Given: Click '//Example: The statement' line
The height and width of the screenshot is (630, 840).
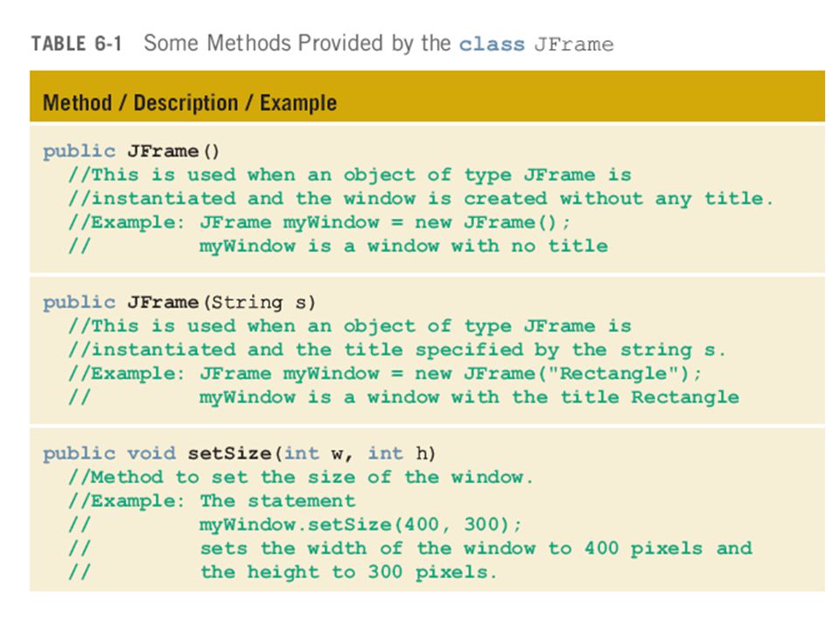Looking at the screenshot, I should [212, 500].
